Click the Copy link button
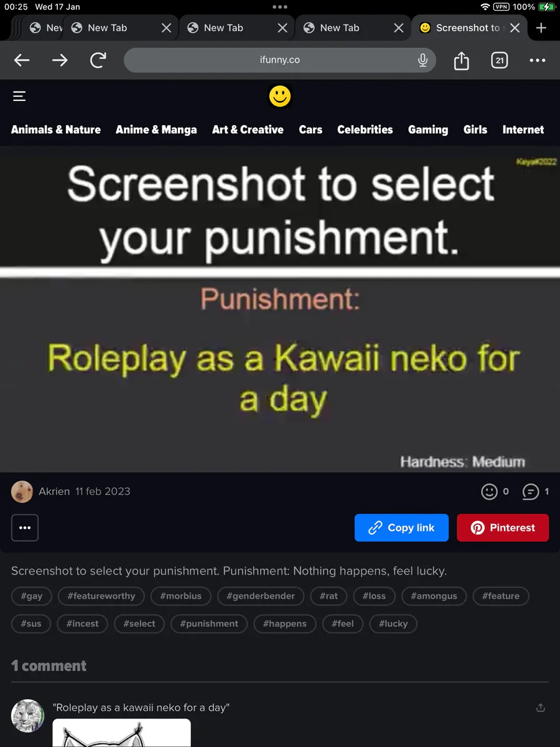This screenshot has height=747, width=560. (401, 528)
